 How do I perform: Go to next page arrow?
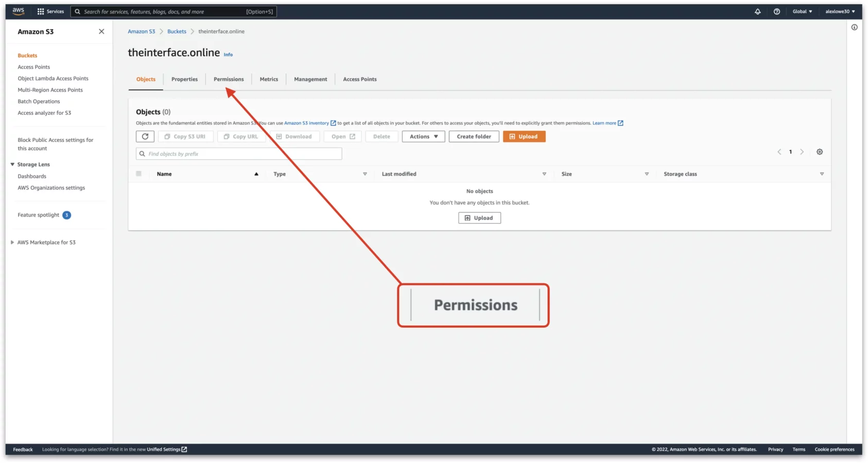tap(802, 152)
